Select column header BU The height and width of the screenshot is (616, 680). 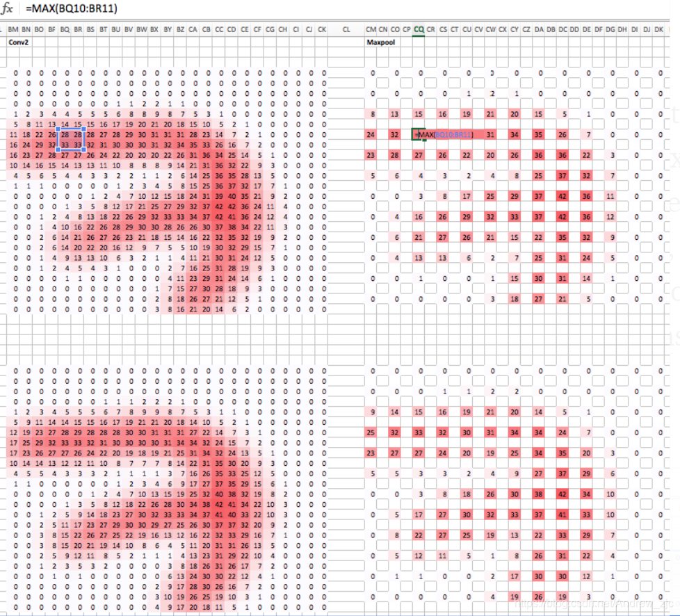[116, 29]
